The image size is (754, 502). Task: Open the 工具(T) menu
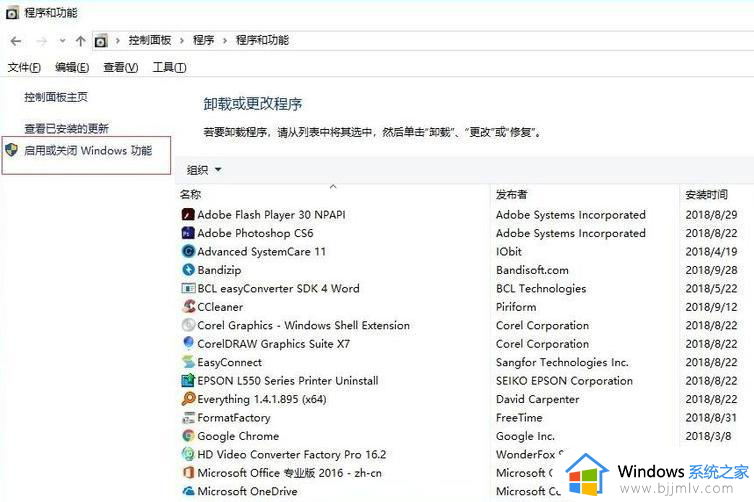click(169, 67)
